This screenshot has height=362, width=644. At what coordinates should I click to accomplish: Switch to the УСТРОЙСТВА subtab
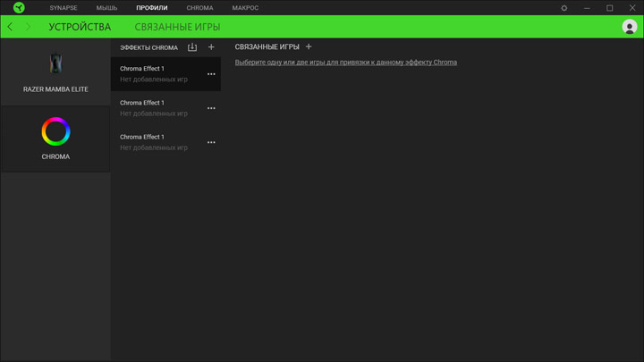coord(80,27)
